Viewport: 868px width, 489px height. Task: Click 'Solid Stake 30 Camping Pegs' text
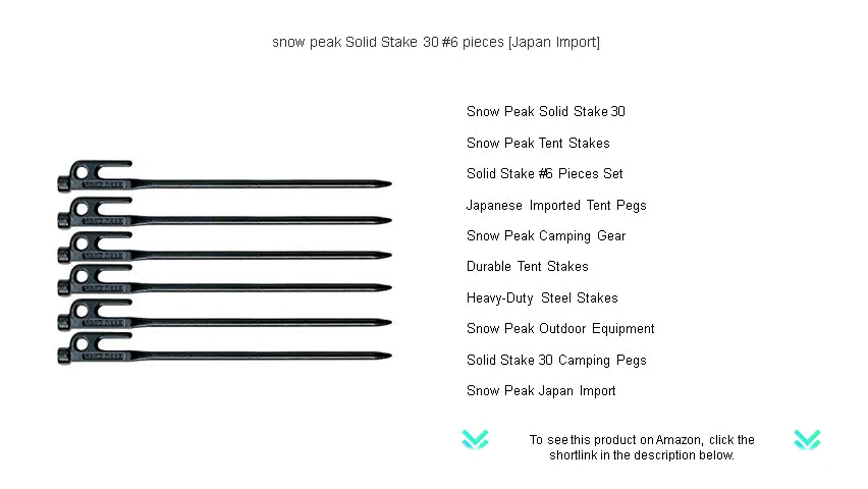pos(556,360)
